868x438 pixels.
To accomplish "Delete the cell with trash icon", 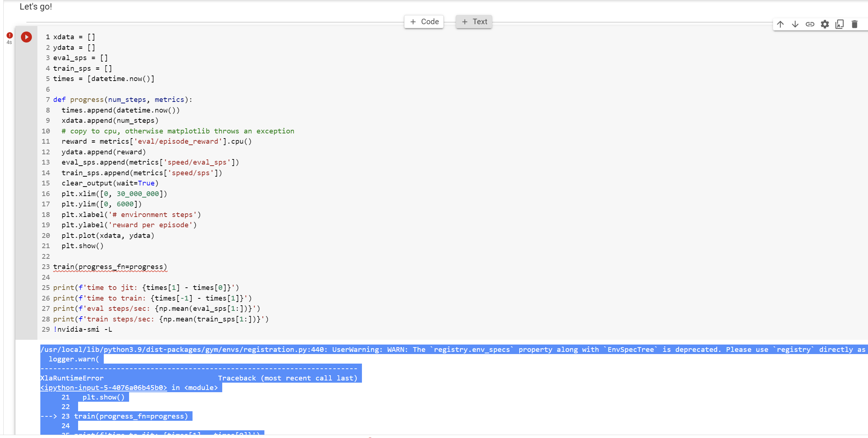I will click(854, 24).
